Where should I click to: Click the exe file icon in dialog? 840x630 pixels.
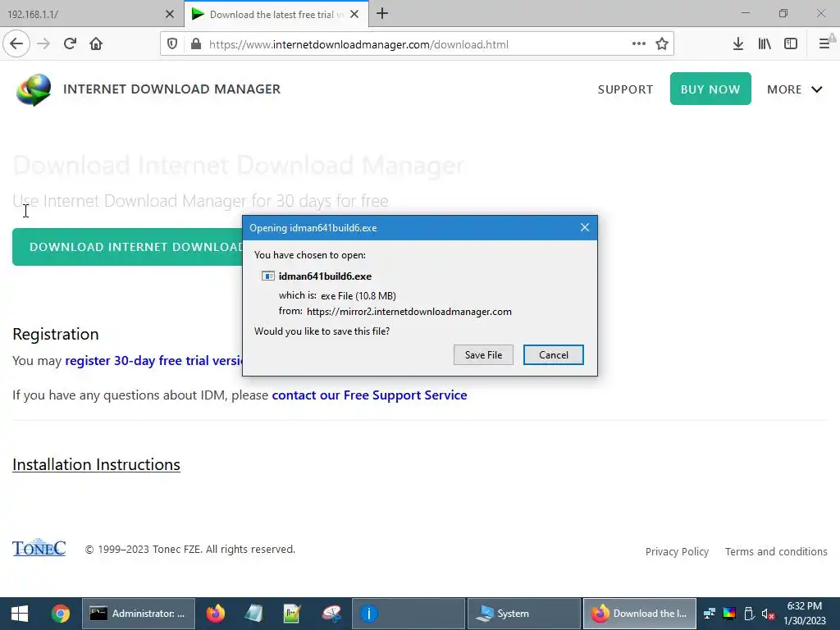click(268, 276)
